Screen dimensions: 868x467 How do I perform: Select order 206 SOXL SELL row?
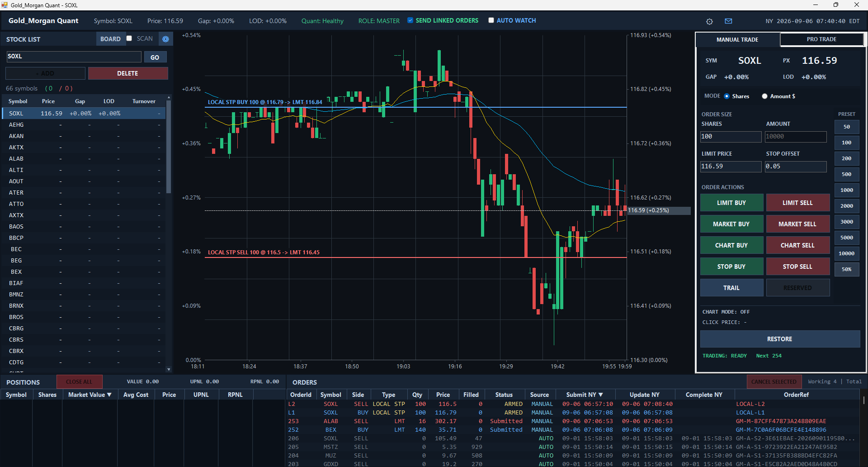pyautogui.click(x=573, y=438)
